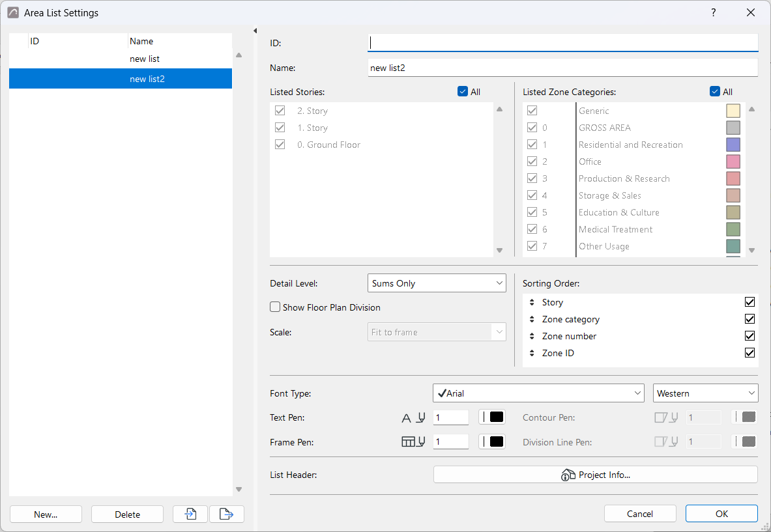Screen dimensions: 771x532
Task: Click the Frame Pen number field
Action: (451, 441)
